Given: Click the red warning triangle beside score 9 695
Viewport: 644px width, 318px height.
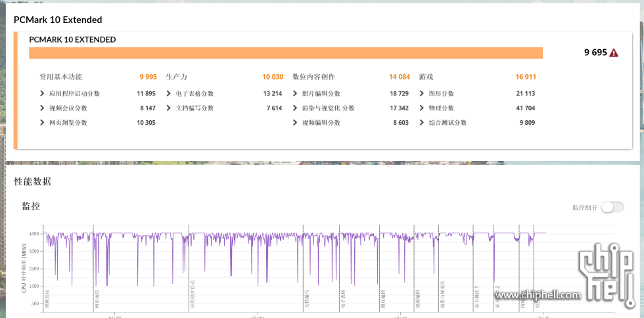Looking at the screenshot, I should [x=614, y=53].
